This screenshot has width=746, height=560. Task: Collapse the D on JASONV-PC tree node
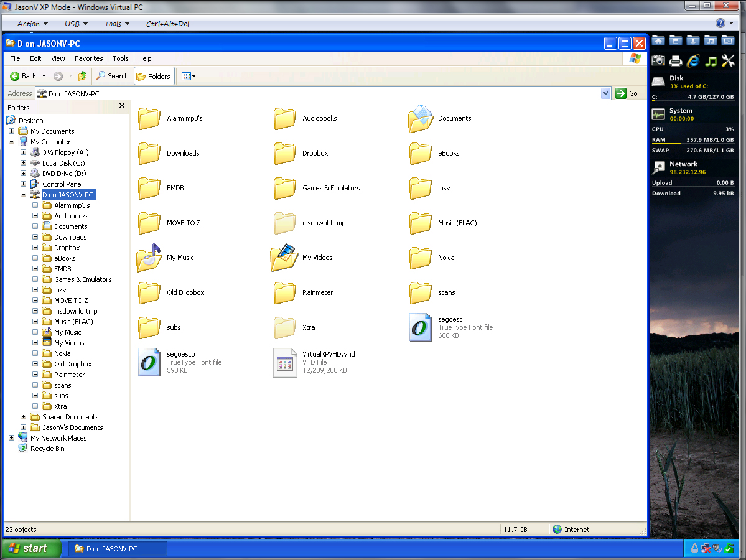pyautogui.click(x=24, y=195)
